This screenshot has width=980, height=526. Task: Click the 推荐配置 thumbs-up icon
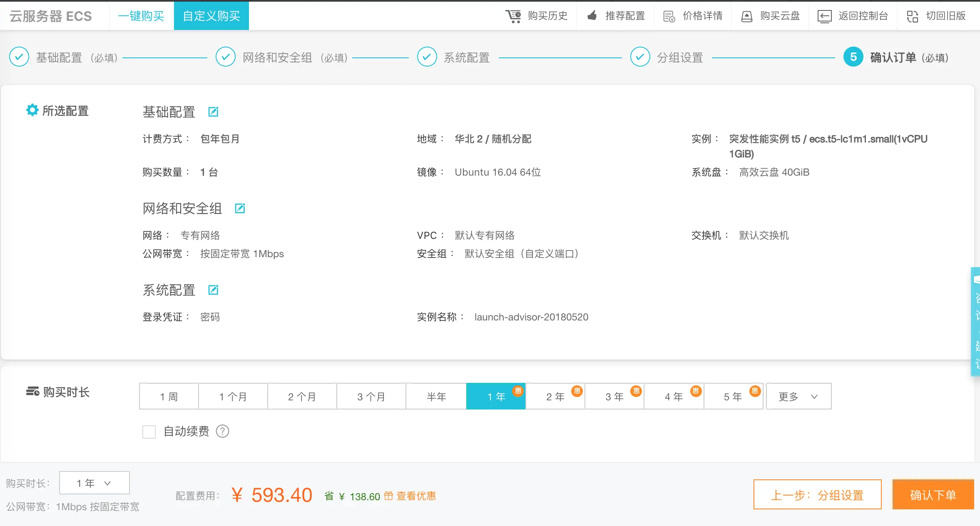pyautogui.click(x=592, y=16)
